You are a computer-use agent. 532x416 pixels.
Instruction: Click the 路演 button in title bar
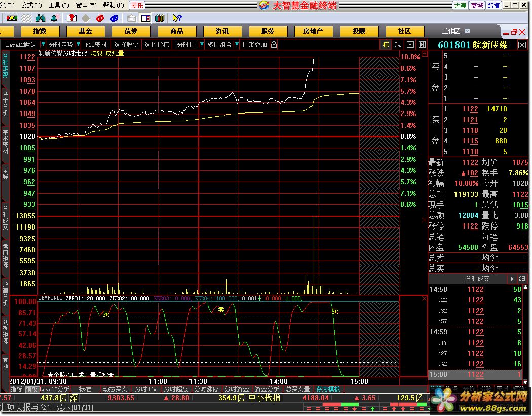click(x=493, y=5)
